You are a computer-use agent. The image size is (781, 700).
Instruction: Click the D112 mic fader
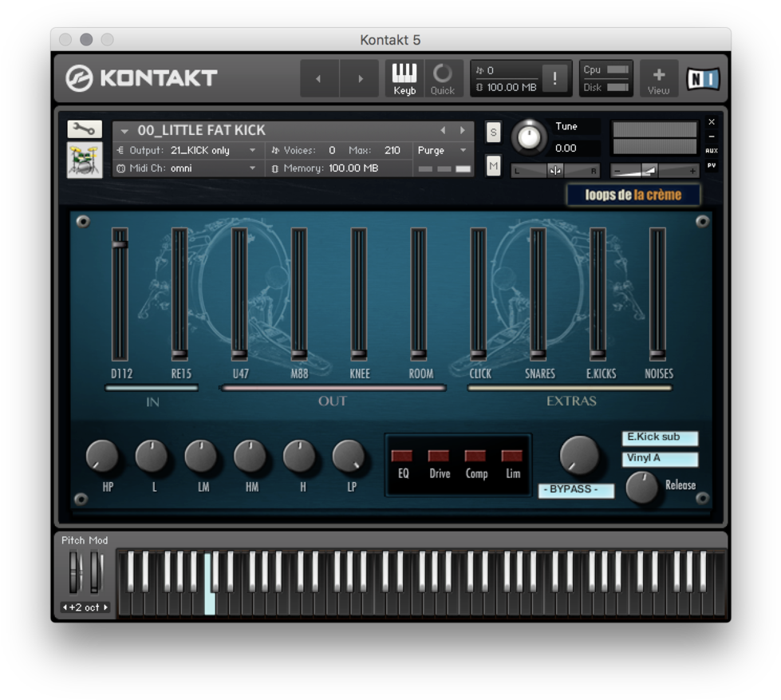coord(120,294)
